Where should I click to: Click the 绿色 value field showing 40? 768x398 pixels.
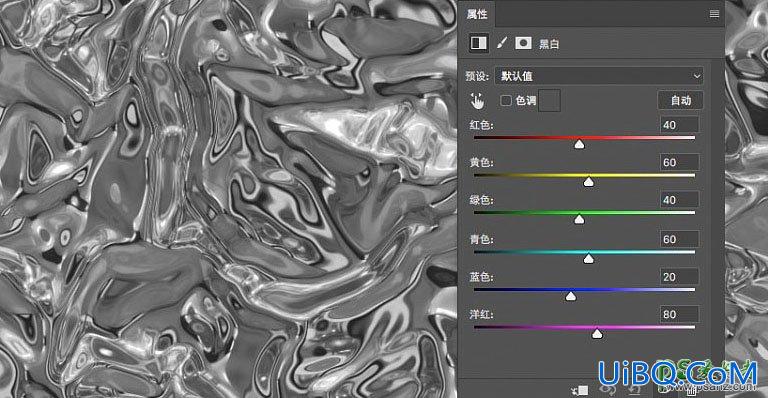(679, 200)
